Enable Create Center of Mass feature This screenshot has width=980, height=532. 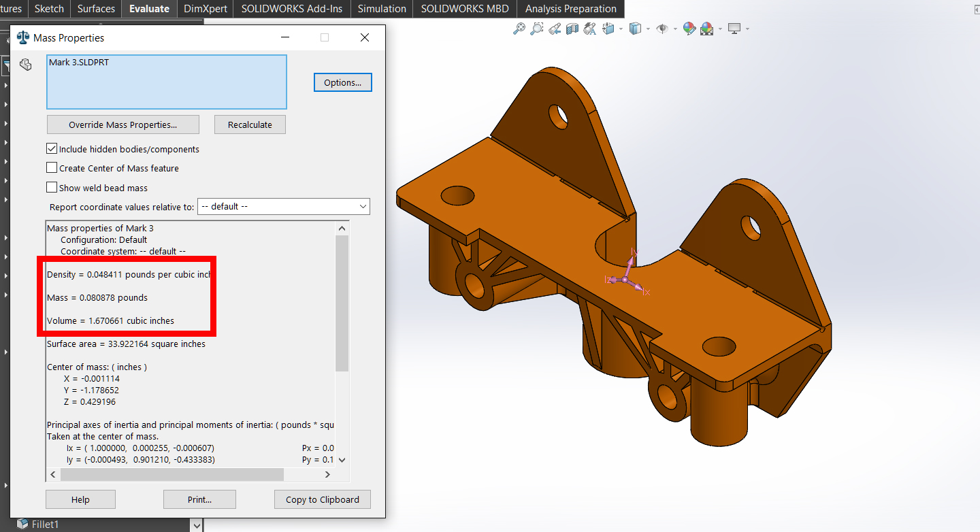click(x=52, y=167)
